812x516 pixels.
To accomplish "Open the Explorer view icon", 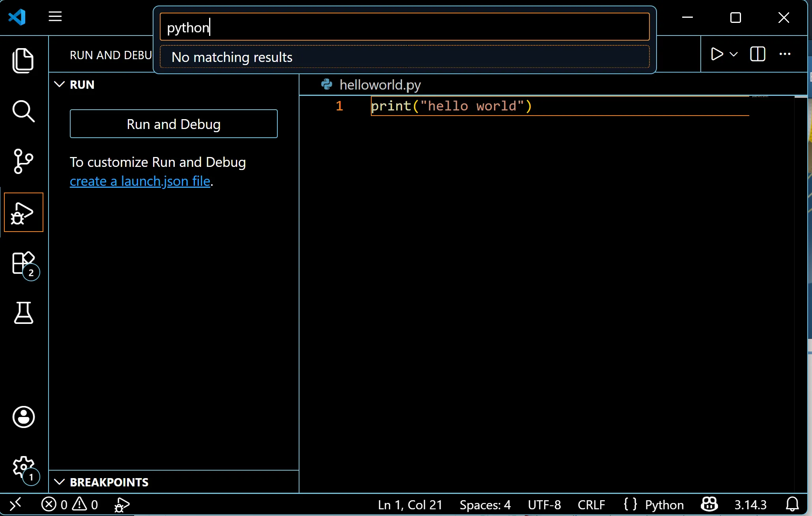I will pos(23,61).
